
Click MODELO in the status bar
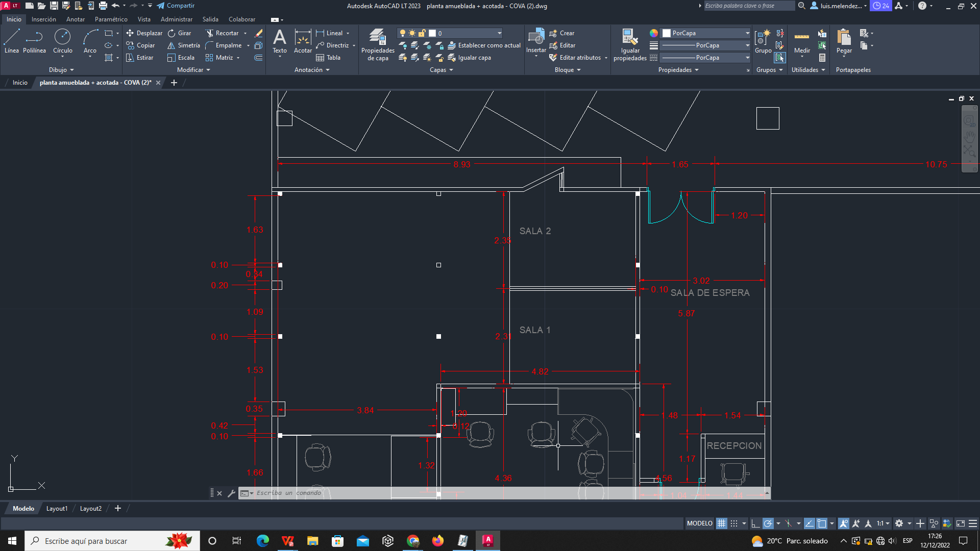[699, 523]
